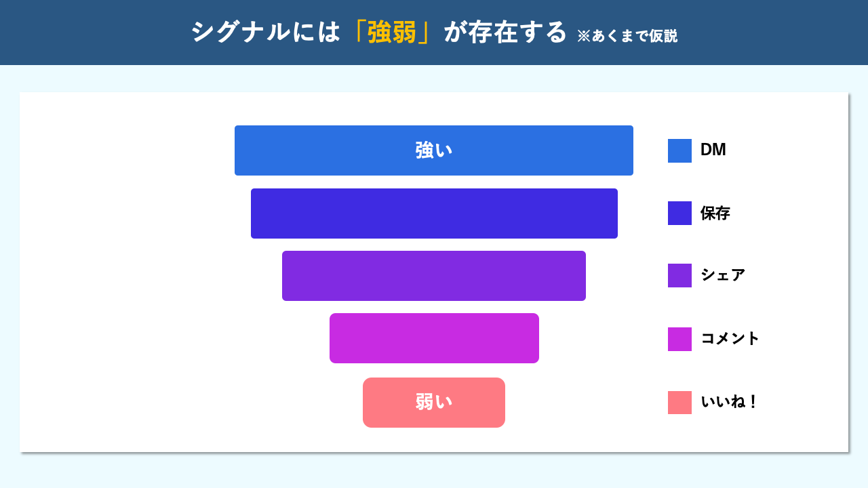Image resolution: width=868 pixels, height=488 pixels.
Task: Click the blue DM legend swatch
Action: [x=679, y=150]
